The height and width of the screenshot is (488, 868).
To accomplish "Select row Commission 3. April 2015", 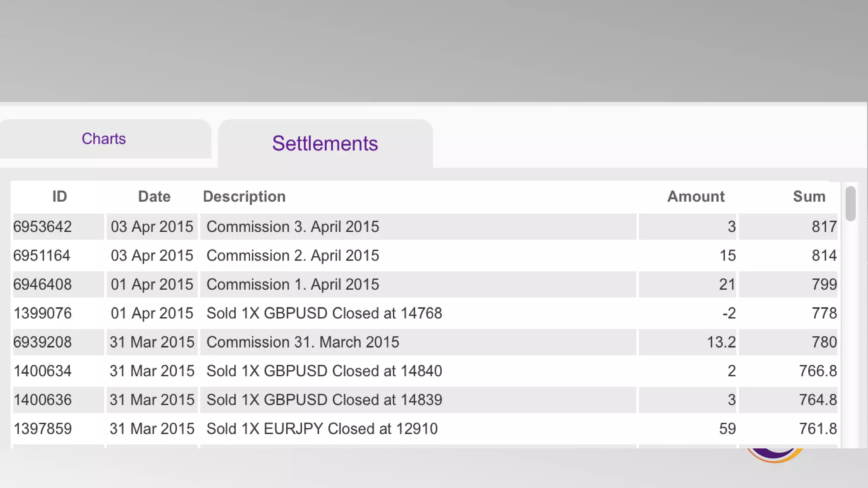I will (292, 227).
